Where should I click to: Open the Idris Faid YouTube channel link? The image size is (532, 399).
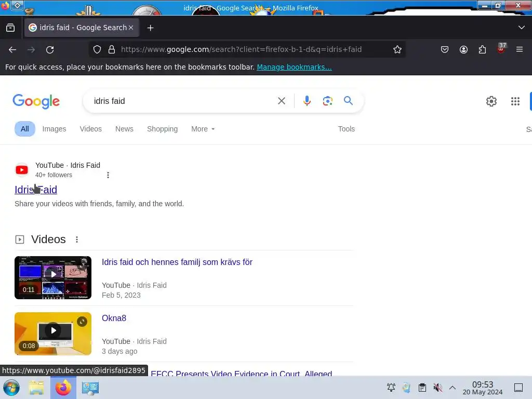36,190
